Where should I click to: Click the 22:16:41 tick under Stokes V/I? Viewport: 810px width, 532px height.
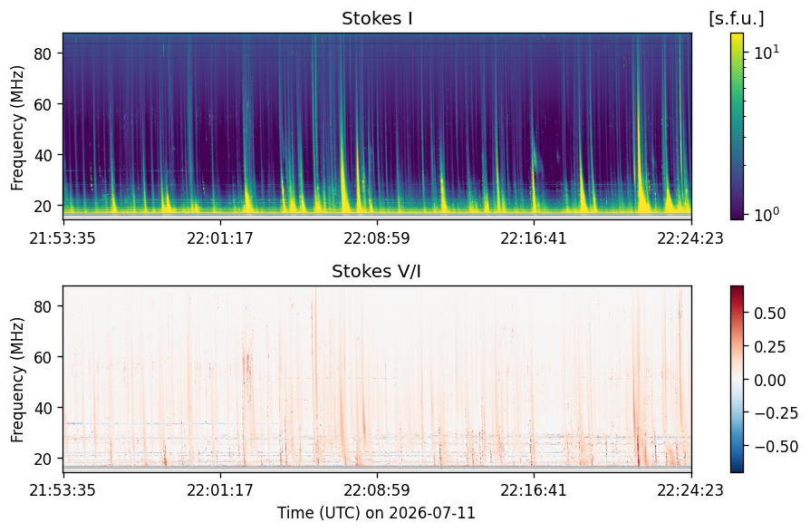click(x=534, y=489)
